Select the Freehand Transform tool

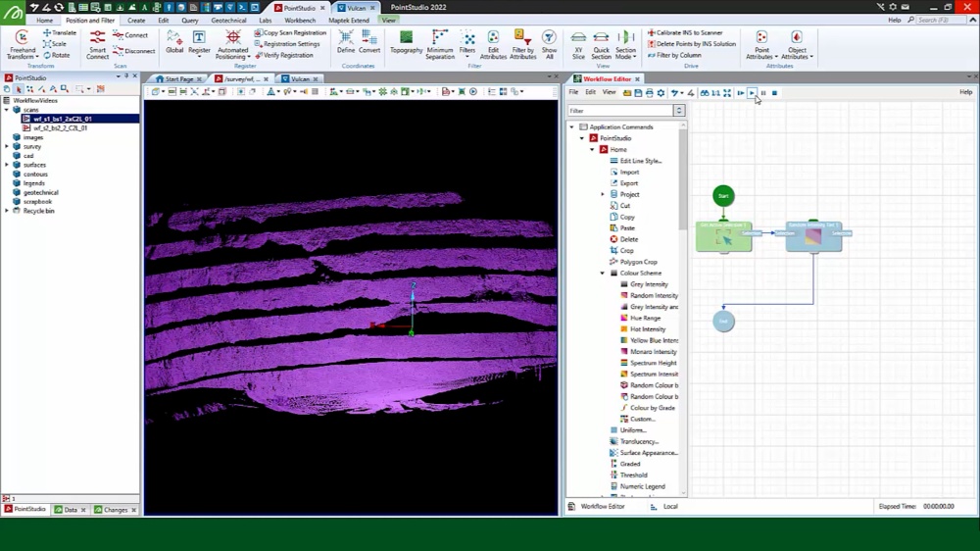click(x=22, y=44)
